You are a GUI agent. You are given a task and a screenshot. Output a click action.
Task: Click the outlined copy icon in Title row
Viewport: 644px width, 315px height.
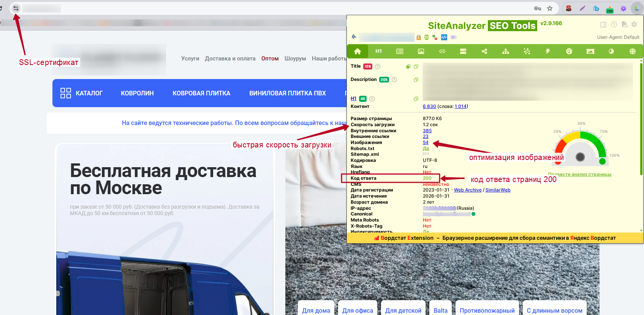tap(416, 66)
